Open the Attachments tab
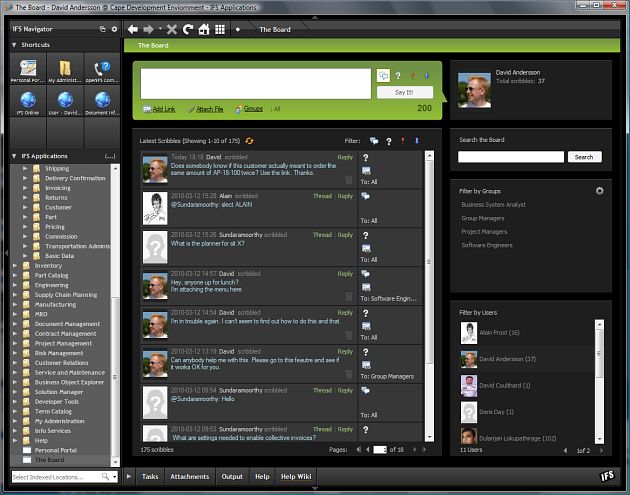The height and width of the screenshot is (495, 630). pyautogui.click(x=190, y=477)
